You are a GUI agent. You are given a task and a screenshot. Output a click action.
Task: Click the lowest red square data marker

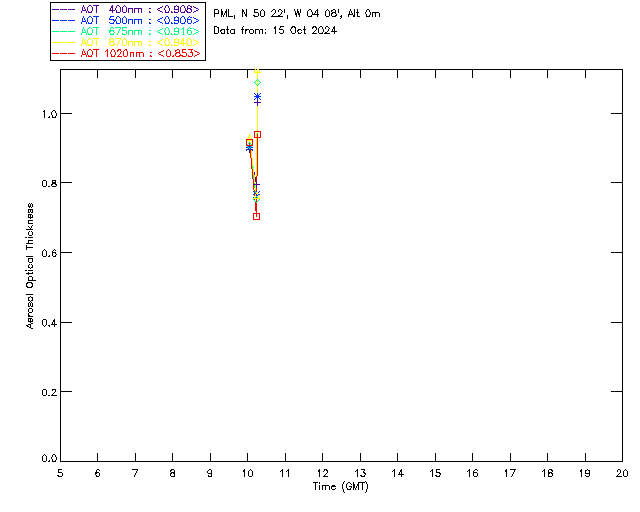coord(256,216)
